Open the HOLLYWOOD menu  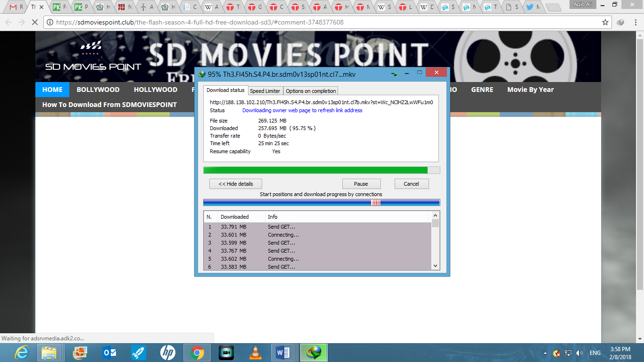[156, 90]
